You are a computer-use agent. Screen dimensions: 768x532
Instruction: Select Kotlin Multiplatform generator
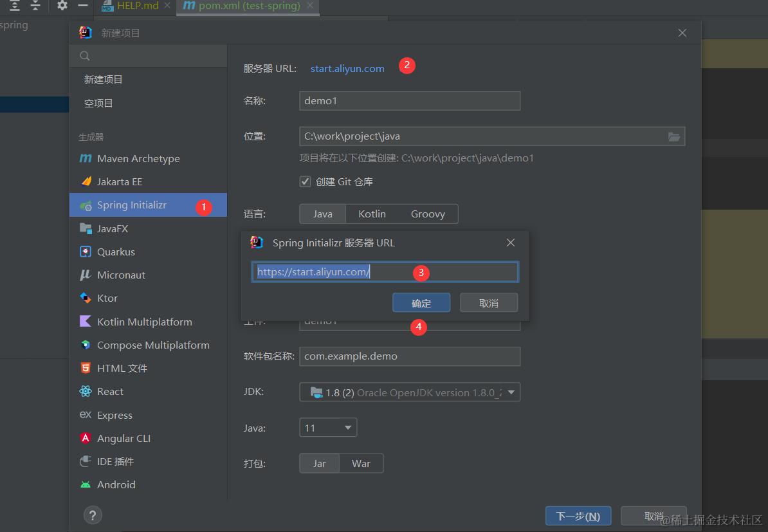(x=148, y=322)
